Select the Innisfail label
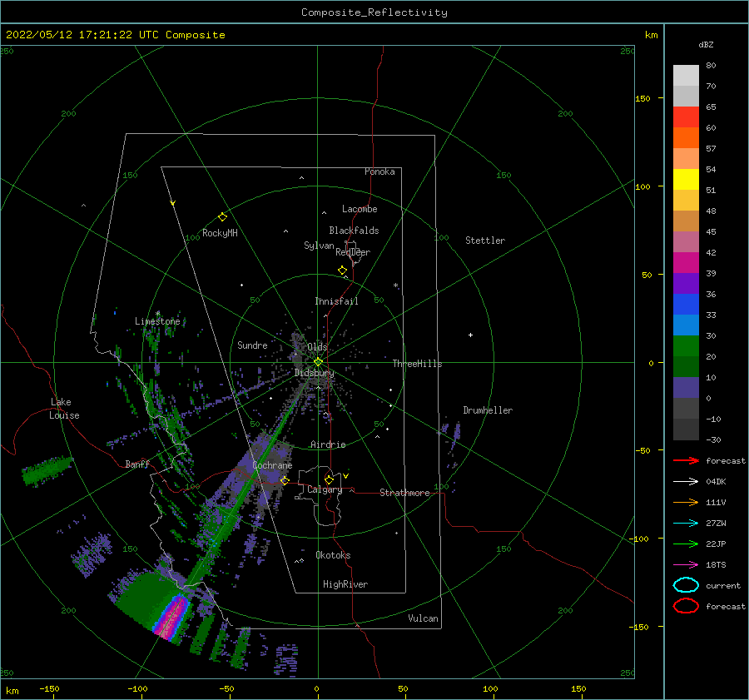749x700 pixels. (x=336, y=301)
